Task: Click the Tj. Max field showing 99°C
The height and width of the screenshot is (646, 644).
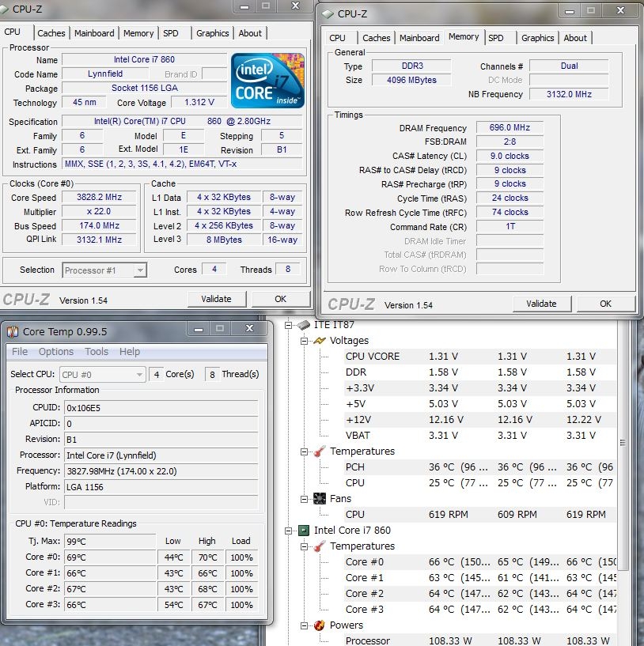Action: pos(110,542)
